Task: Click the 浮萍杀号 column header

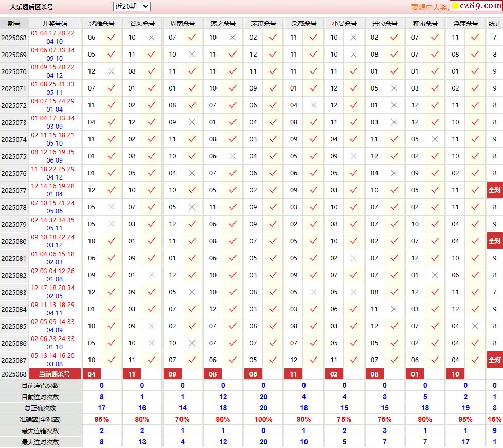Action: point(465,24)
